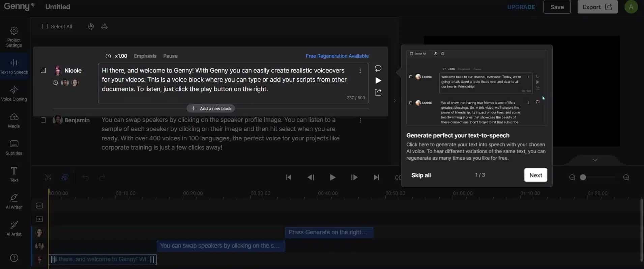
Task: Collapse the preview panel with the chevron
Action: [394, 101]
